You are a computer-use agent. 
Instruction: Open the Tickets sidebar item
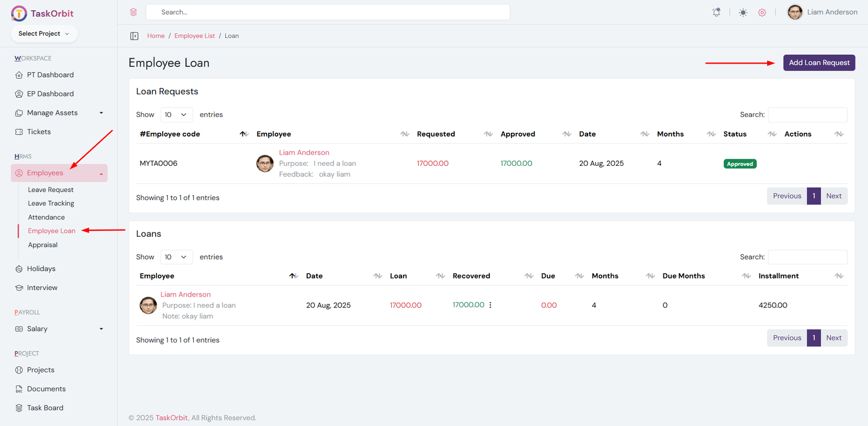click(39, 132)
